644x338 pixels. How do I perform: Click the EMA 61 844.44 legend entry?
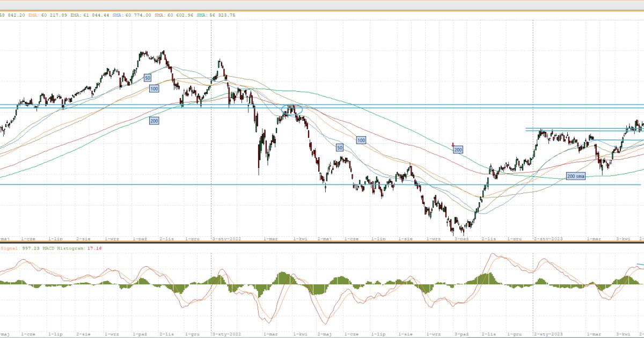pyautogui.click(x=90, y=15)
